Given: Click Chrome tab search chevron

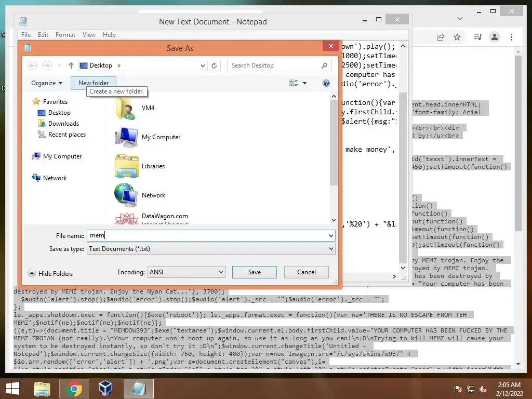Looking at the screenshot, I should pos(460,19).
